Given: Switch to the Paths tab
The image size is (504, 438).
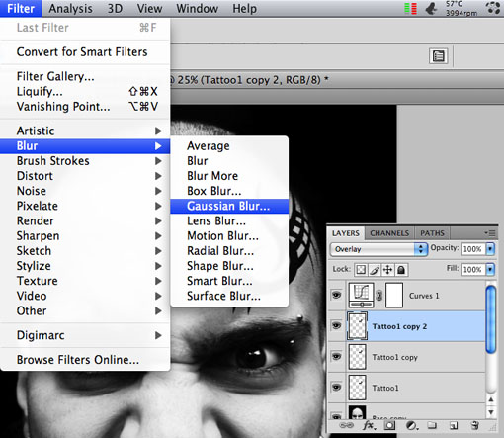Looking at the screenshot, I should click(x=432, y=233).
